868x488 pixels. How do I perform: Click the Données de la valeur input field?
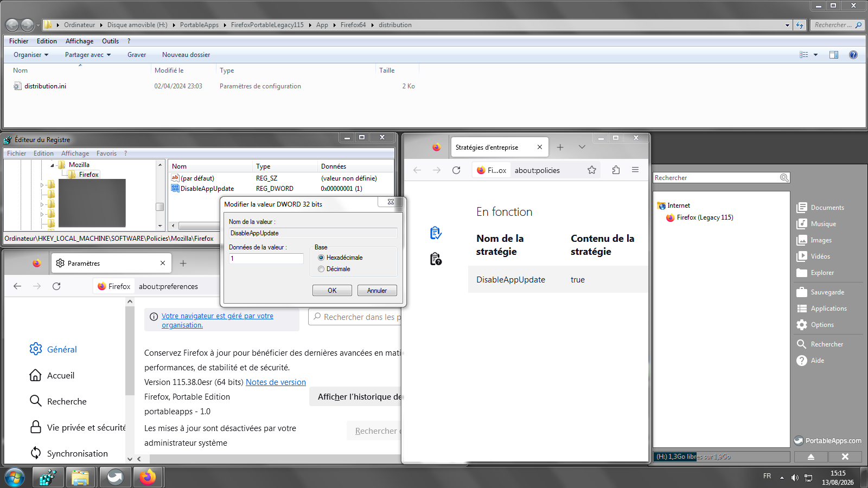(266, 259)
